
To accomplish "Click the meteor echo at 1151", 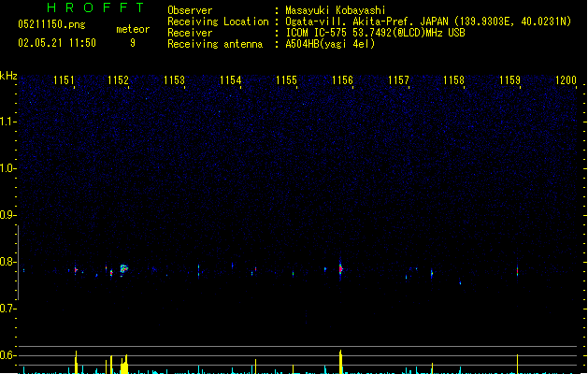I will click(76, 269).
